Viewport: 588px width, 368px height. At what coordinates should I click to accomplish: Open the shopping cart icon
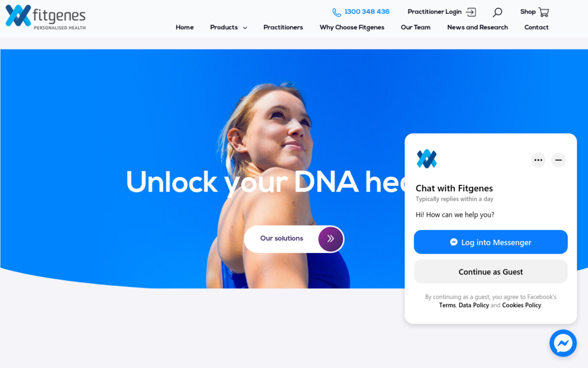[x=544, y=13]
